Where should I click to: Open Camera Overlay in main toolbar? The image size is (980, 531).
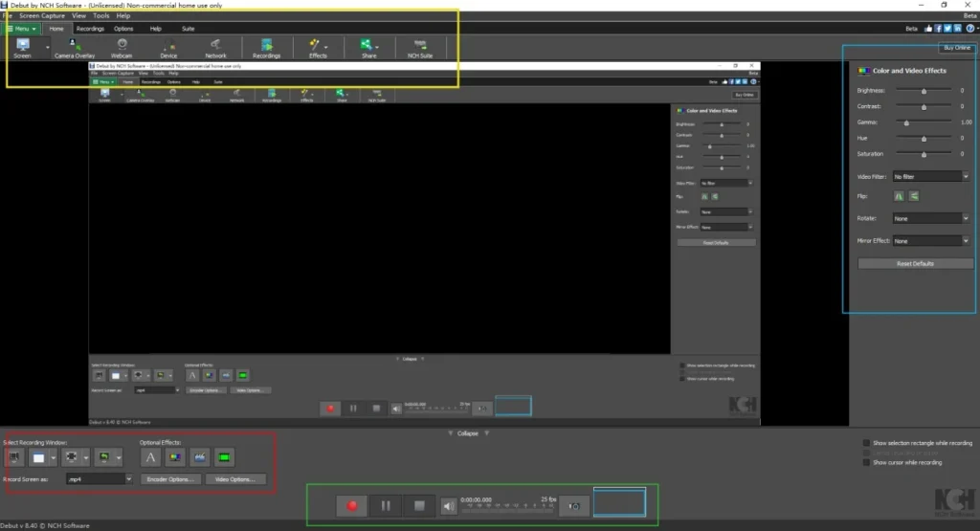pos(75,48)
